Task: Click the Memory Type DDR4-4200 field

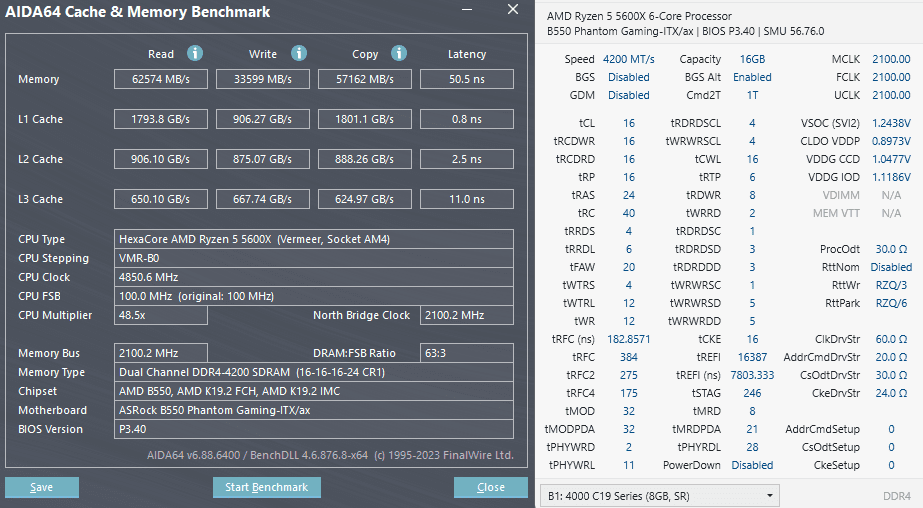Action: tap(315, 372)
